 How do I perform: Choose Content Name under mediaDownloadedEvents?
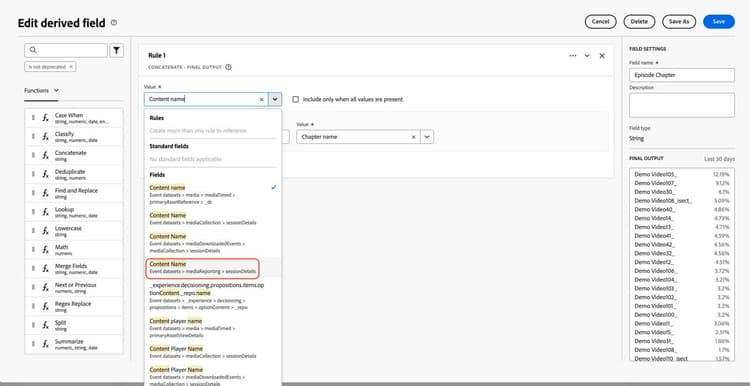coord(212,243)
